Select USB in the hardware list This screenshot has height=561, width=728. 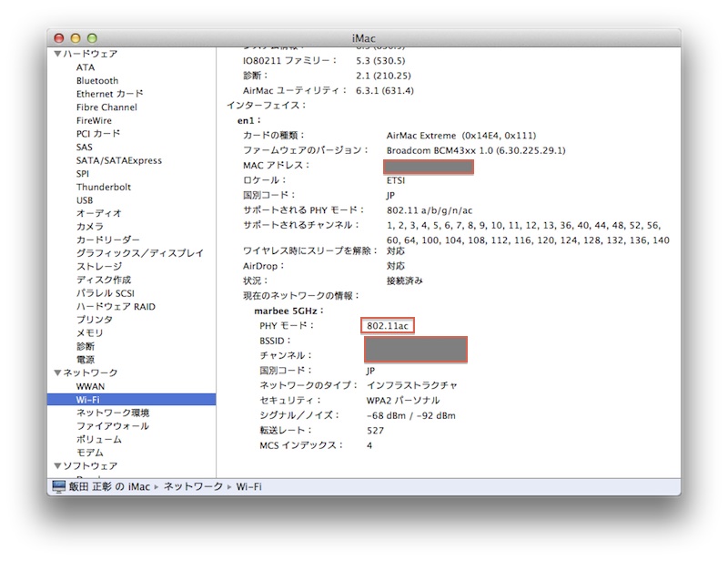pos(85,200)
